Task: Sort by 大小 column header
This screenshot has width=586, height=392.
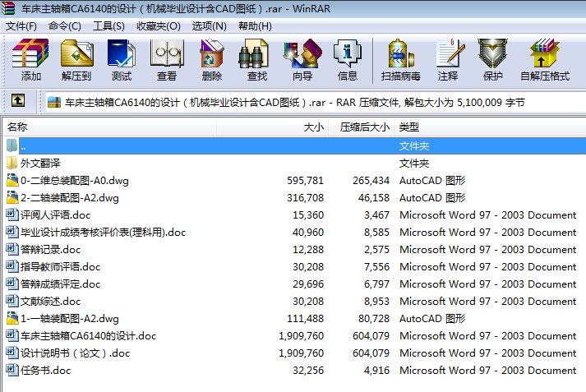Action: [x=272, y=127]
